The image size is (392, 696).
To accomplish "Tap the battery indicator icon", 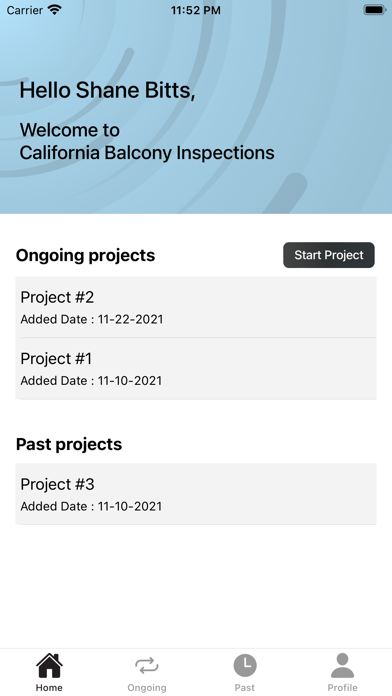I will click(375, 10).
